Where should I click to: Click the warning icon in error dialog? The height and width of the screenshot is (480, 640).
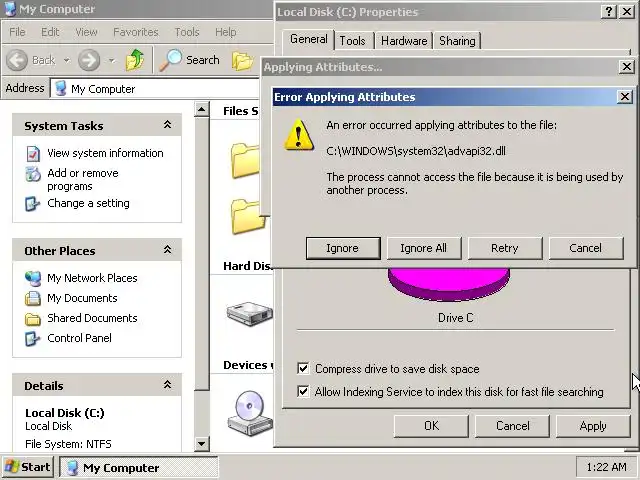coord(299,135)
